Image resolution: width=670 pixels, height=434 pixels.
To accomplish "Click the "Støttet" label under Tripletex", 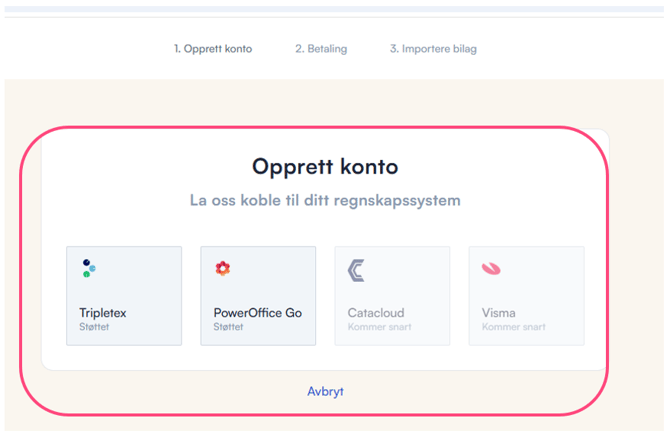I will (x=96, y=327).
